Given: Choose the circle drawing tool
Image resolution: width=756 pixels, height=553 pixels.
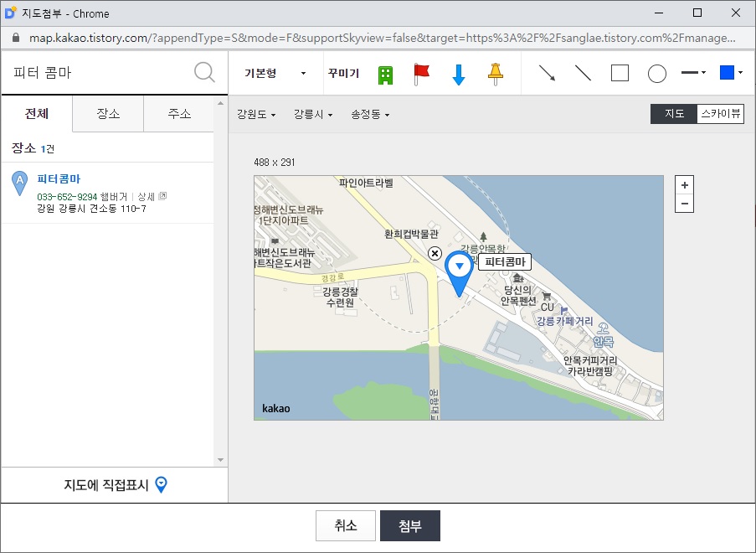Looking at the screenshot, I should coord(656,74).
